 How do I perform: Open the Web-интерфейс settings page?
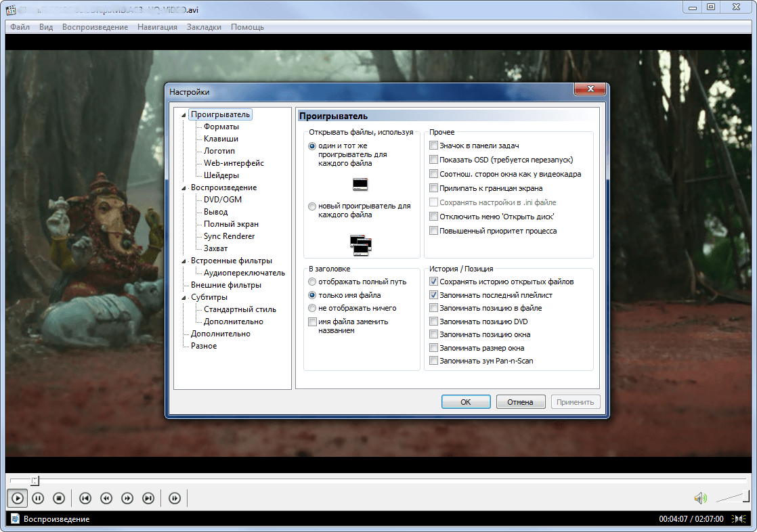tap(234, 163)
